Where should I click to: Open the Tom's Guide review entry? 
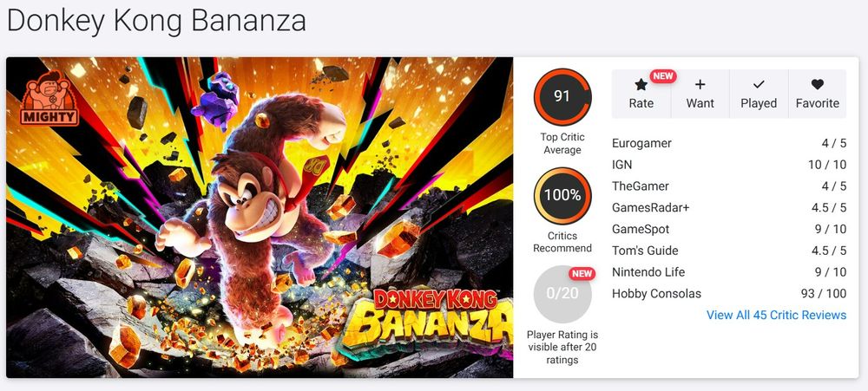[729, 251]
